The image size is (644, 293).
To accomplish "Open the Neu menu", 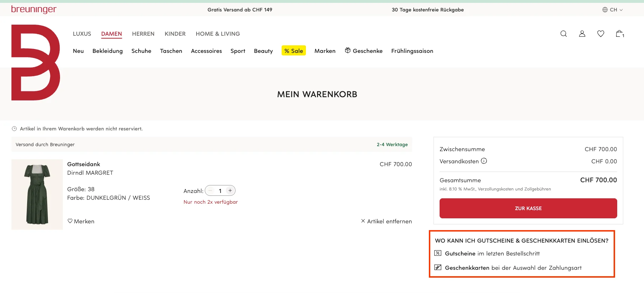I will point(78,51).
